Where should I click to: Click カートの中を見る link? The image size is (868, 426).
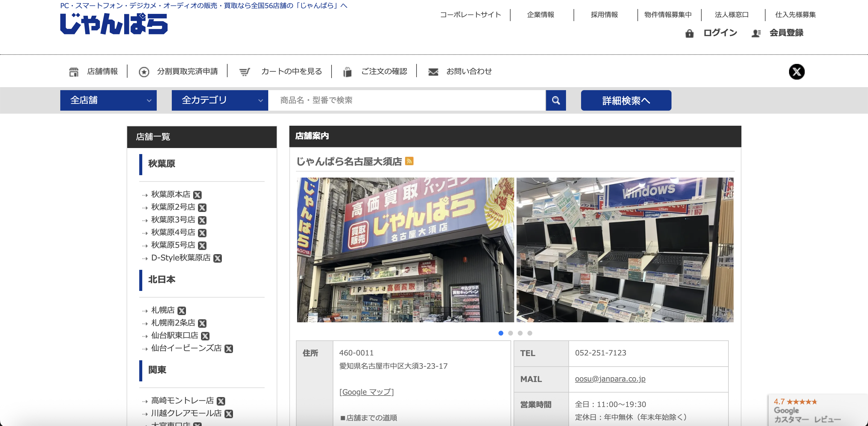pos(291,71)
